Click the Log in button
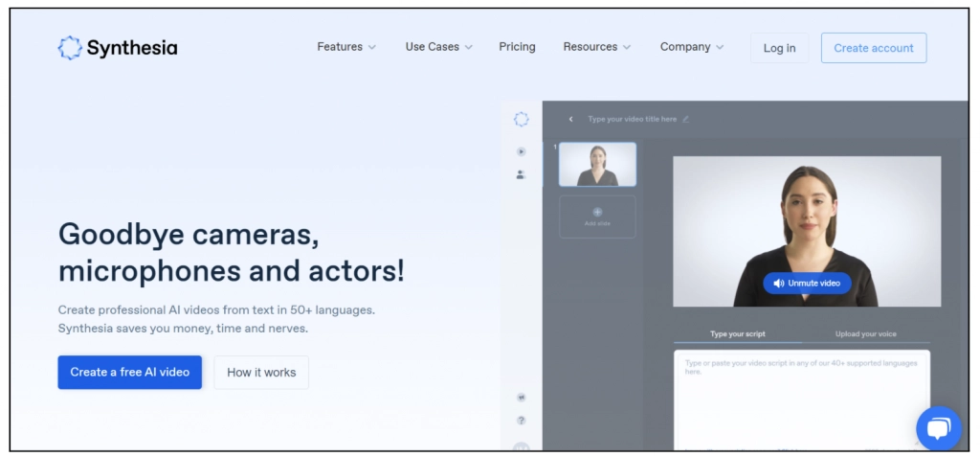980x457 pixels. pos(779,48)
